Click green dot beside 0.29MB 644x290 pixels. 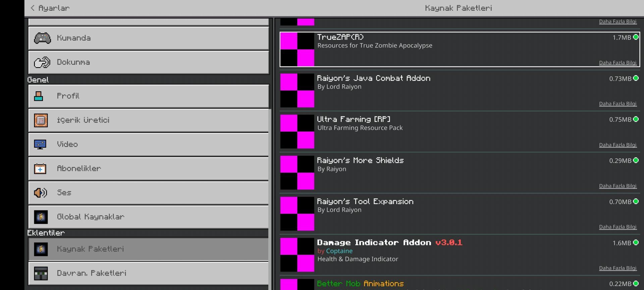coord(636,160)
